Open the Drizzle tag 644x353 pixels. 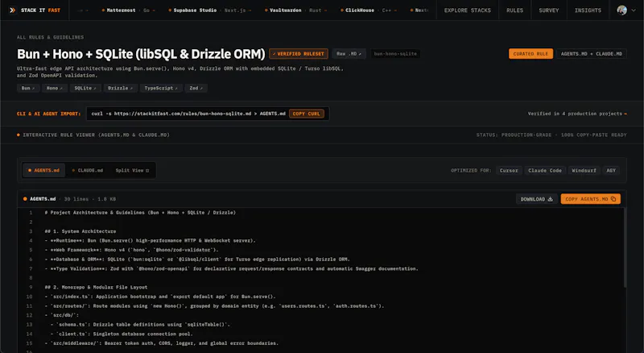click(120, 88)
